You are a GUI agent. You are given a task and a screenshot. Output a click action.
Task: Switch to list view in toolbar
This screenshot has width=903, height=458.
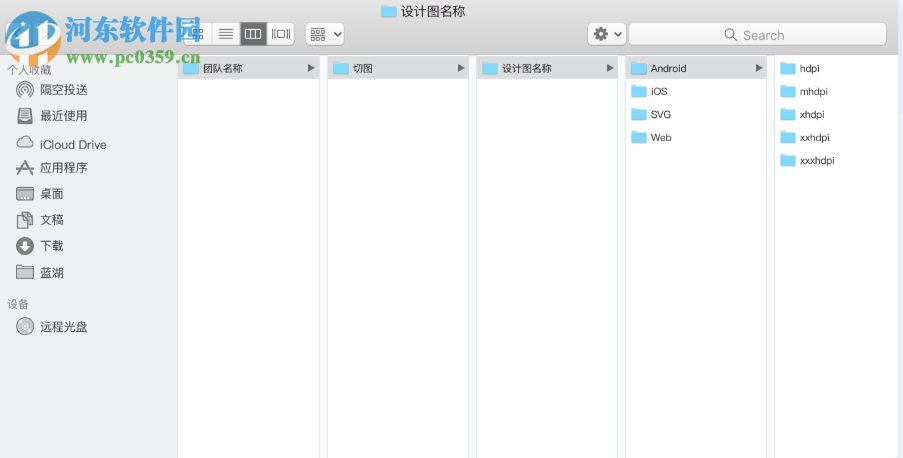click(226, 34)
